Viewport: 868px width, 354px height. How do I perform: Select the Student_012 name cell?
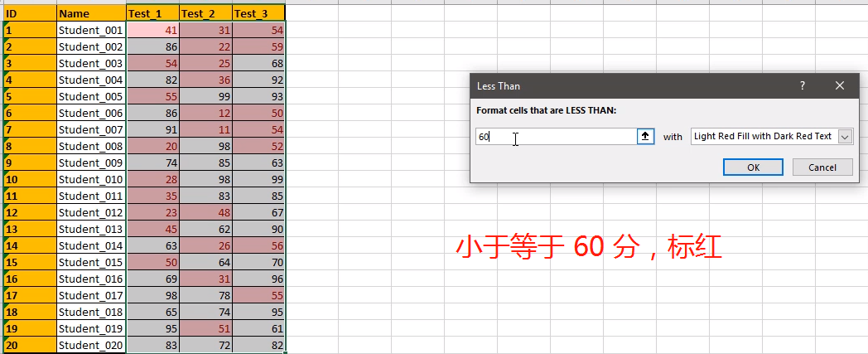click(91, 213)
